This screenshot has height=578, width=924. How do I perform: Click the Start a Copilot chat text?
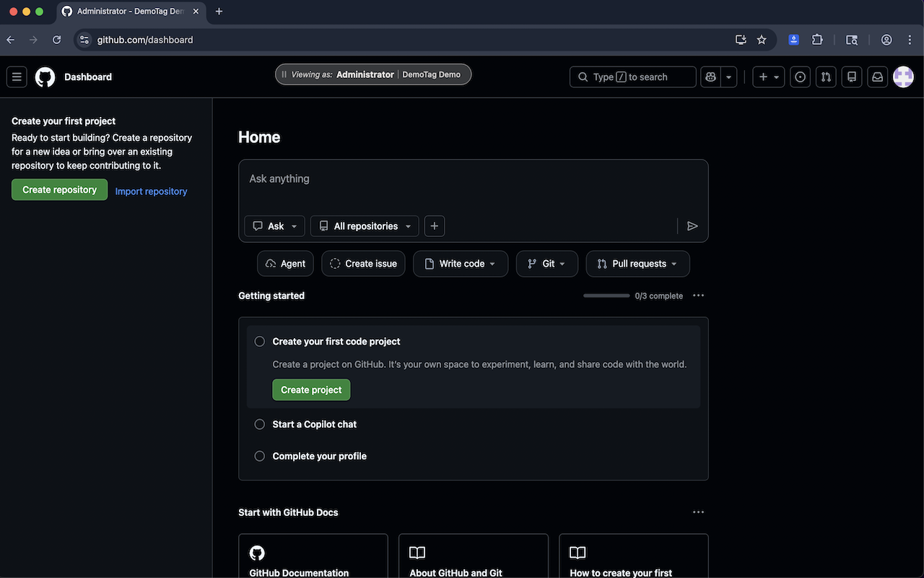pyautogui.click(x=315, y=424)
